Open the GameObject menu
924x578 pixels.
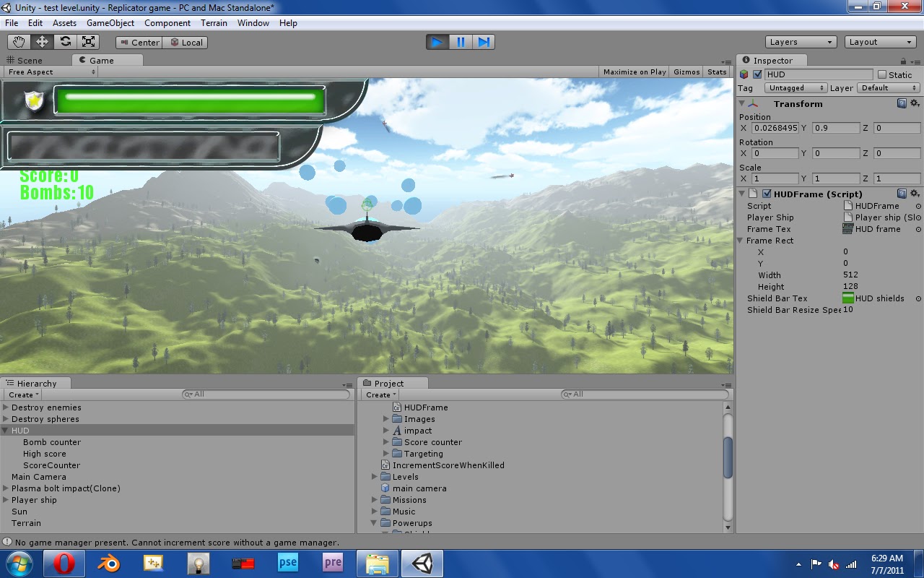110,23
